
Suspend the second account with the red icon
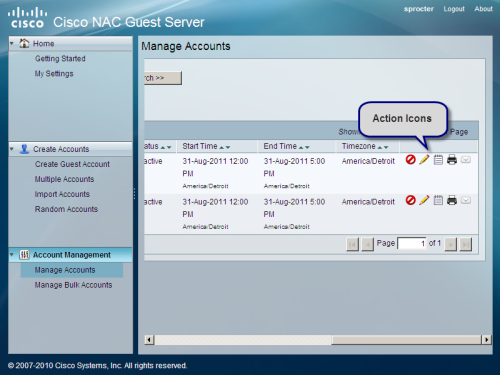pos(410,200)
